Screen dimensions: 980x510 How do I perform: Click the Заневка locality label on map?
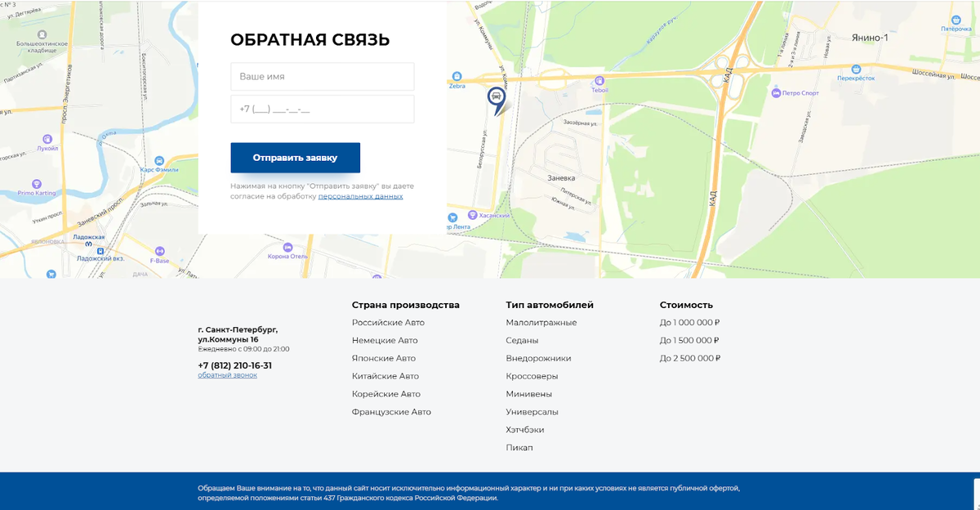[x=561, y=177]
